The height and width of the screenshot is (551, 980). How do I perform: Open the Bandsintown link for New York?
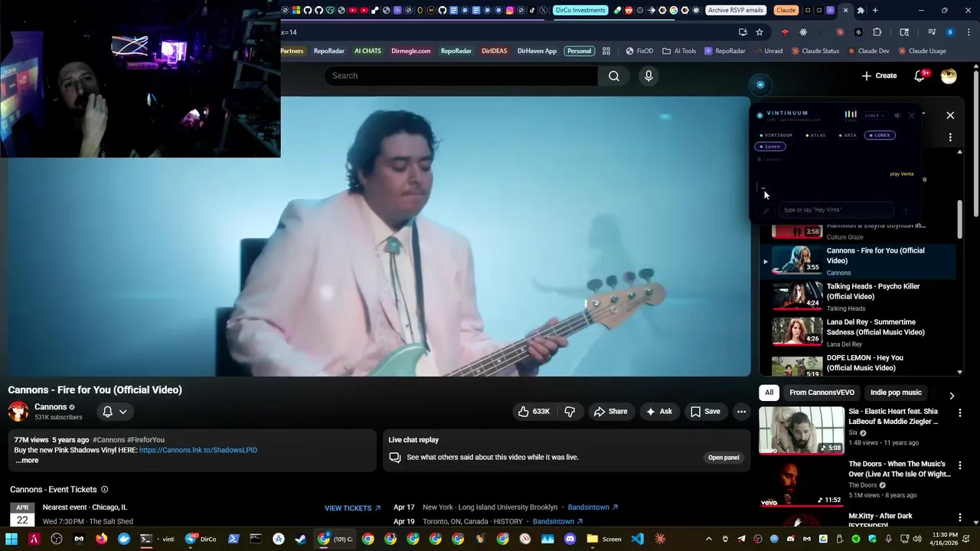pos(593,507)
